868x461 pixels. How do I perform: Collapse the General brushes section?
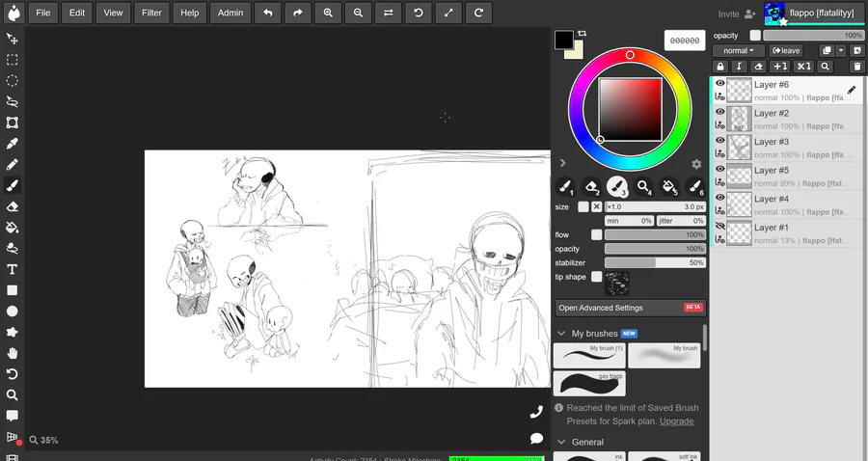(561, 442)
